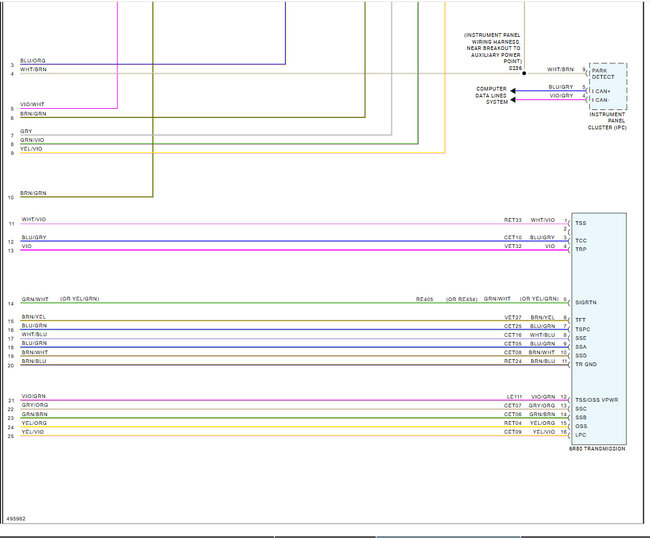Screen dimensions: 650x538
Task: Click circuit code CET16
Action: tap(513, 335)
